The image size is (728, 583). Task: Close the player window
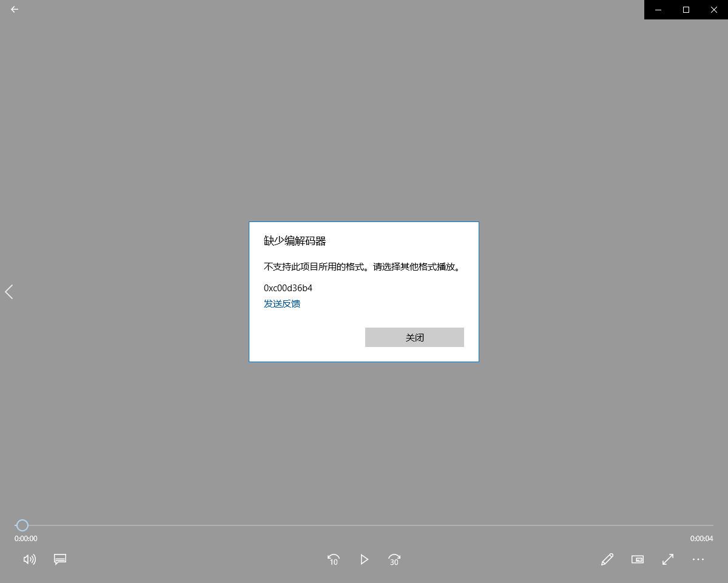(x=714, y=10)
